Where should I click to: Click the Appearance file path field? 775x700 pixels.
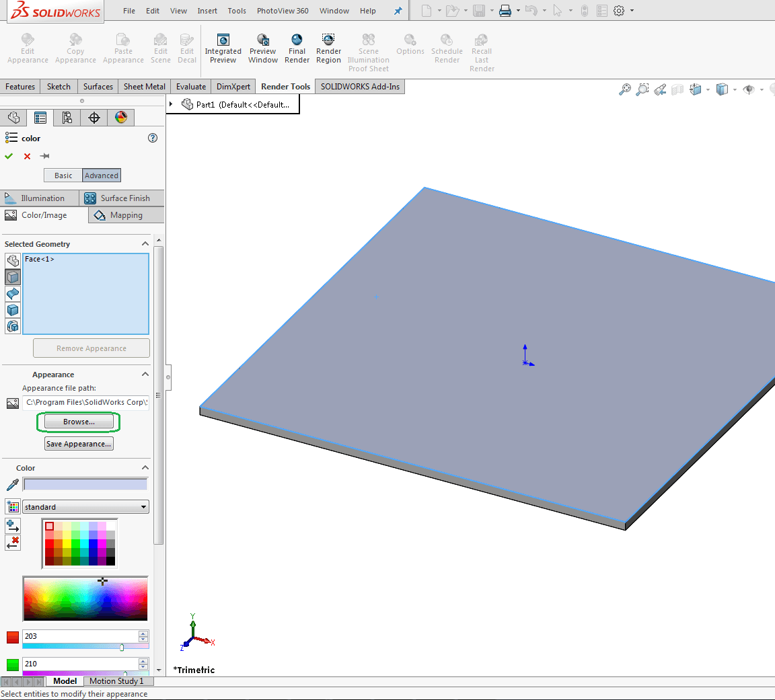point(85,402)
